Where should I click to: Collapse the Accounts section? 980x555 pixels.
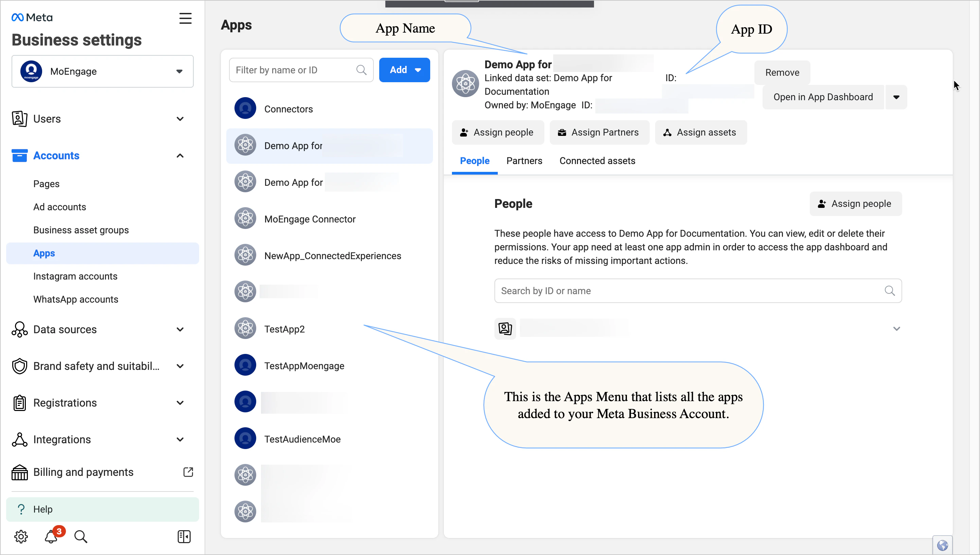pos(180,156)
